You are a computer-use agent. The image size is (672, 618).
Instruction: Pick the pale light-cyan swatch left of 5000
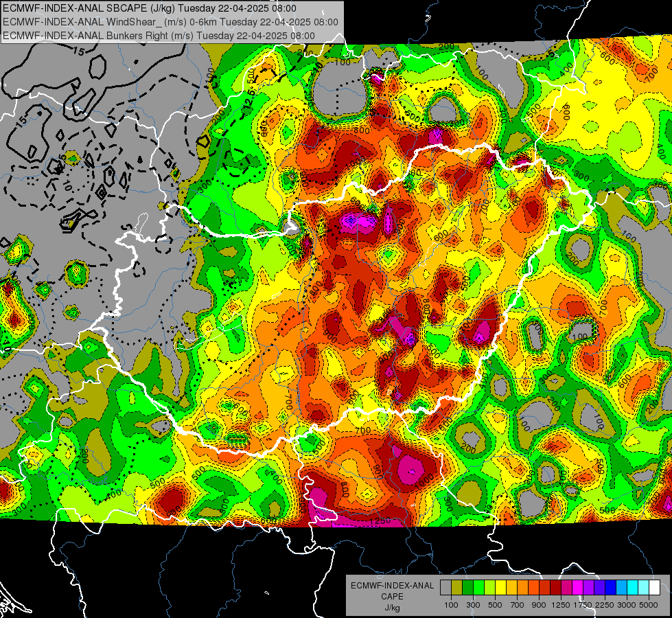[x=644, y=587]
